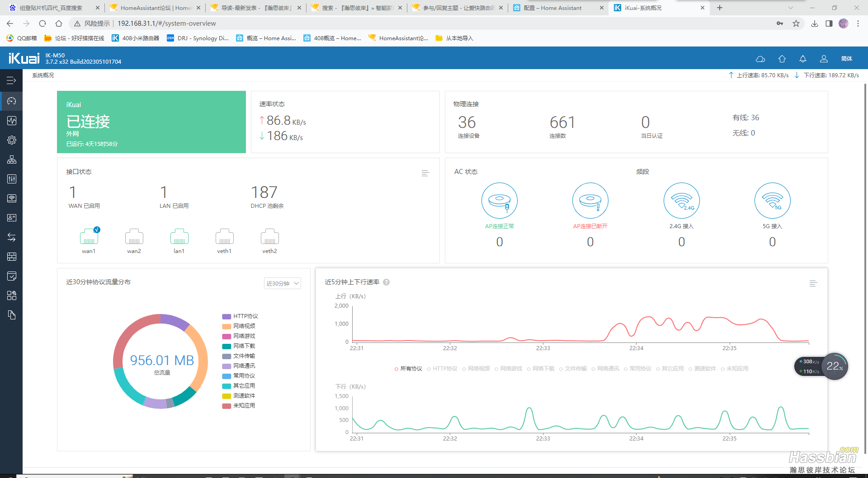Screen dimensions: 868x478
Task: Open the two-arrows swap sidebar icon
Action: tap(11, 237)
